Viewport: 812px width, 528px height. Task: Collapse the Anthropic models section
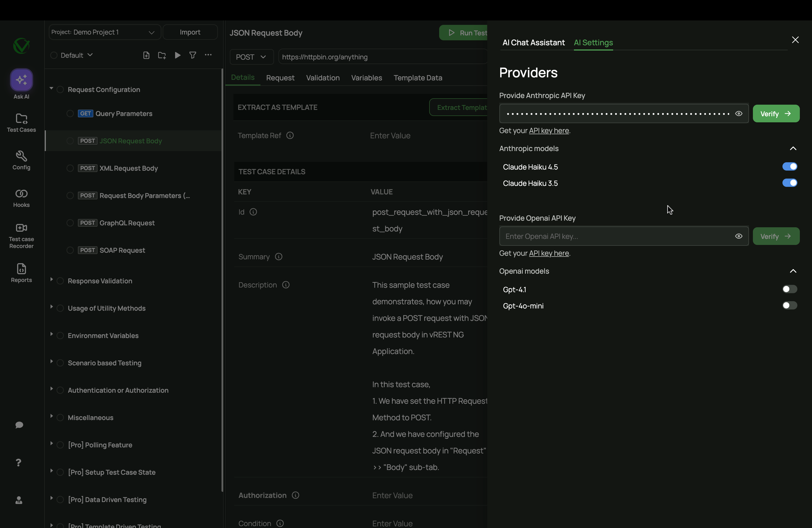793,148
